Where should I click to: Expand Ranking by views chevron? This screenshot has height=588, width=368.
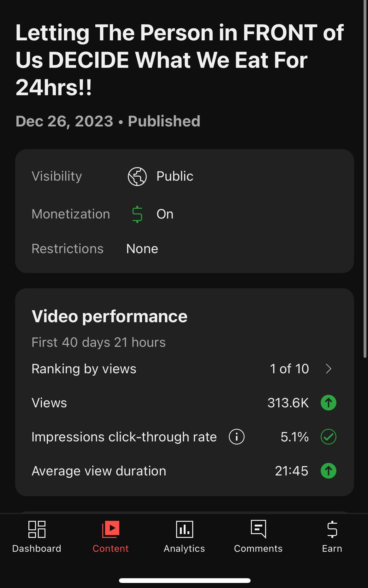point(328,369)
